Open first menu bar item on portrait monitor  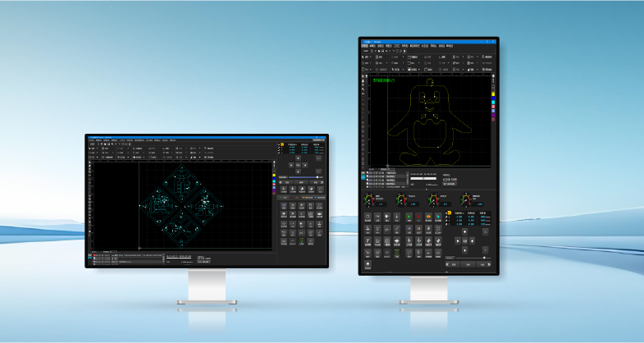coord(368,46)
